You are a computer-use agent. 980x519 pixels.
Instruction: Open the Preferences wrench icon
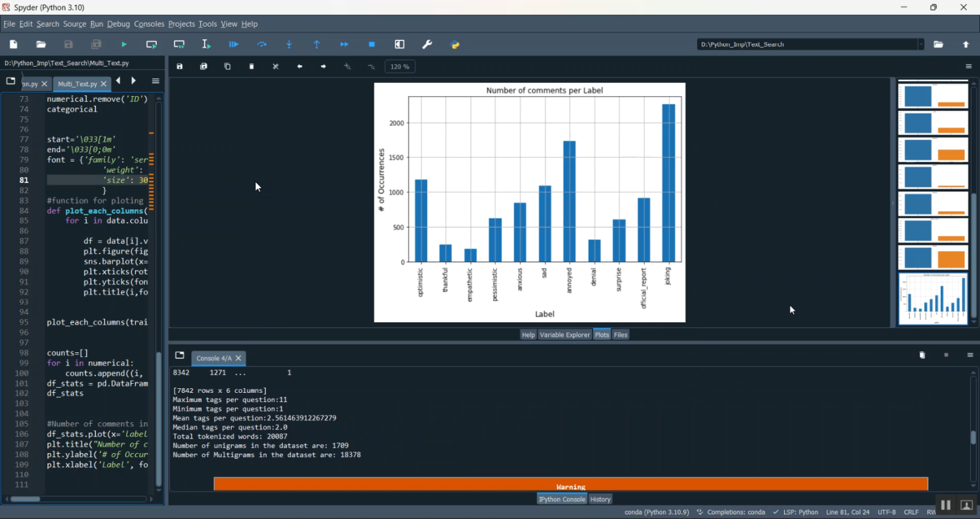[427, 44]
